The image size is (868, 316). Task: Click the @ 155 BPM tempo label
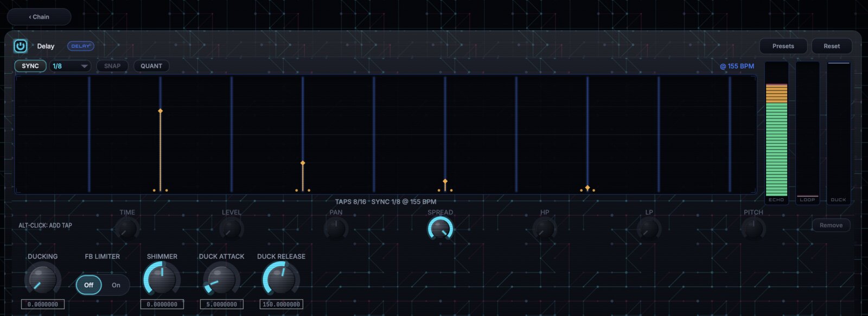[x=737, y=66]
